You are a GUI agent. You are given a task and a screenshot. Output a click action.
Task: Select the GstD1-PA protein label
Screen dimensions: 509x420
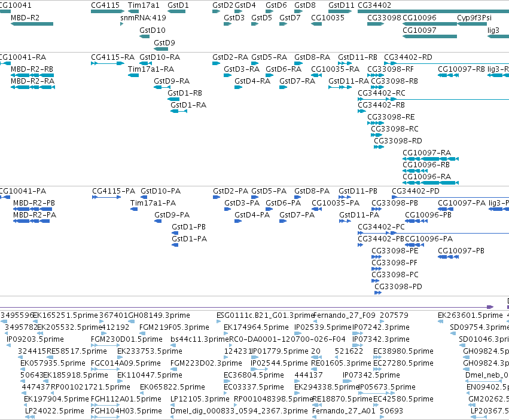point(189,239)
